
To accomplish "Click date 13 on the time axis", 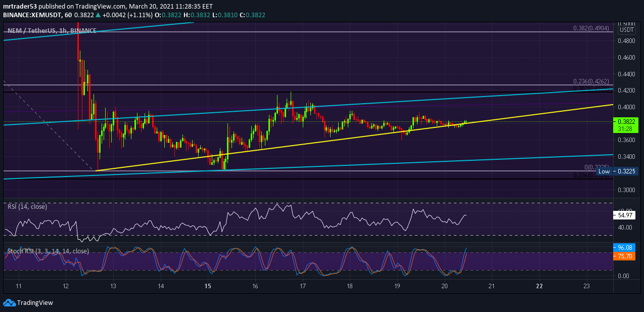I will (x=113, y=286).
